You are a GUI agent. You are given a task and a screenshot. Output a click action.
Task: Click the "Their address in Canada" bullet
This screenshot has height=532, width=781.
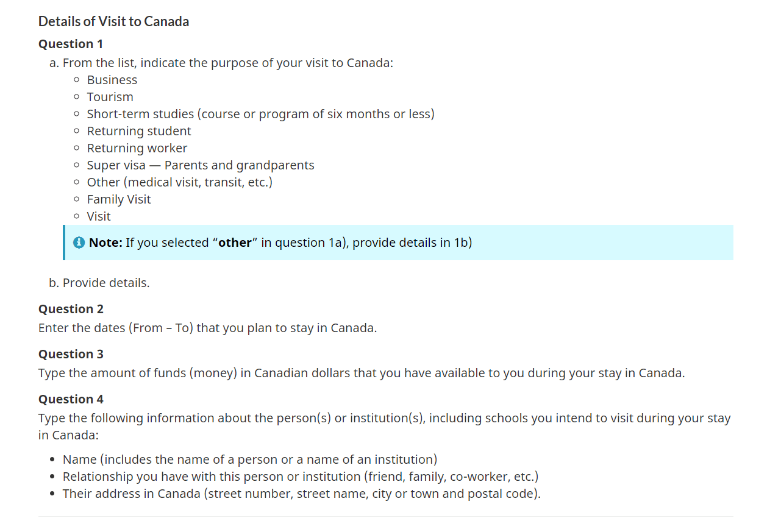(x=302, y=494)
